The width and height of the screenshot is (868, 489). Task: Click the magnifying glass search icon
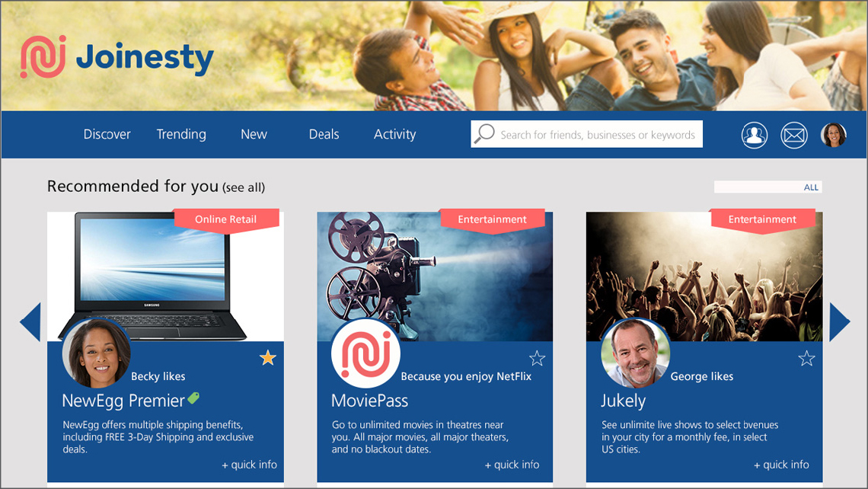pyautogui.click(x=484, y=133)
